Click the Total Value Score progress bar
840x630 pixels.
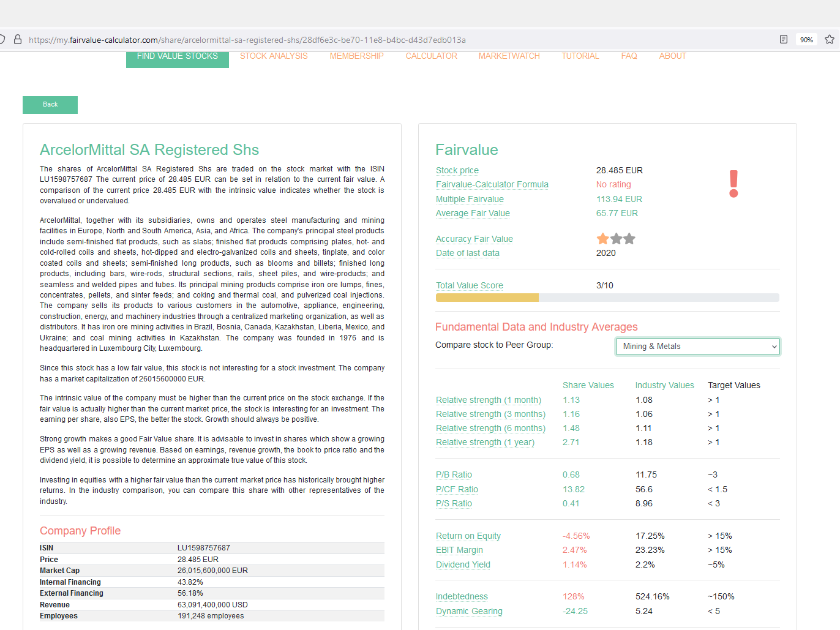point(607,298)
